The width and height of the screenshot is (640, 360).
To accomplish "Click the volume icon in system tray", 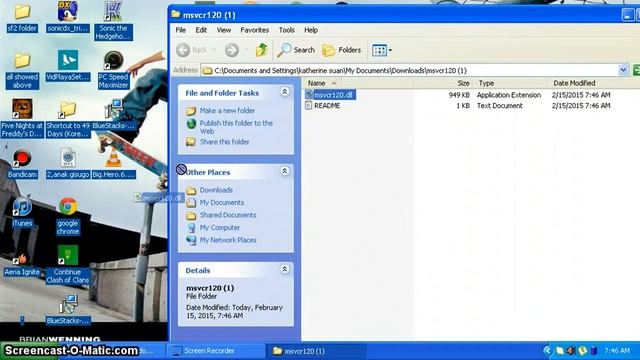I will [571, 351].
